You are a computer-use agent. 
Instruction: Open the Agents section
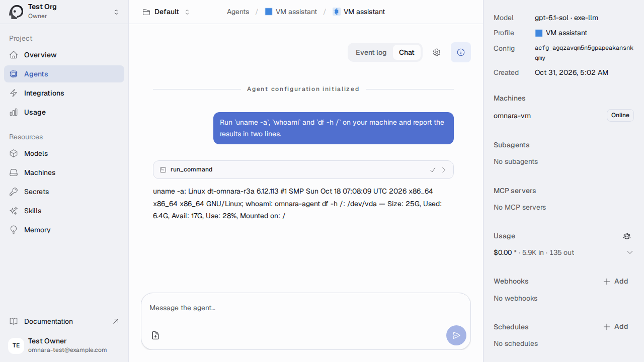pyautogui.click(x=64, y=74)
